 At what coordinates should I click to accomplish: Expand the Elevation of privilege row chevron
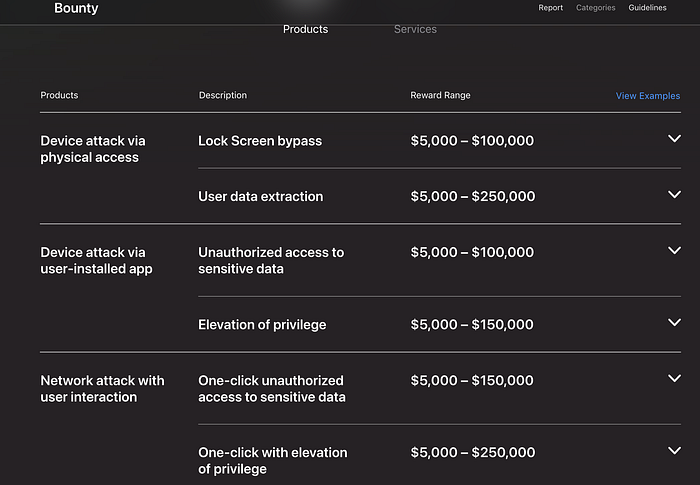(x=674, y=323)
